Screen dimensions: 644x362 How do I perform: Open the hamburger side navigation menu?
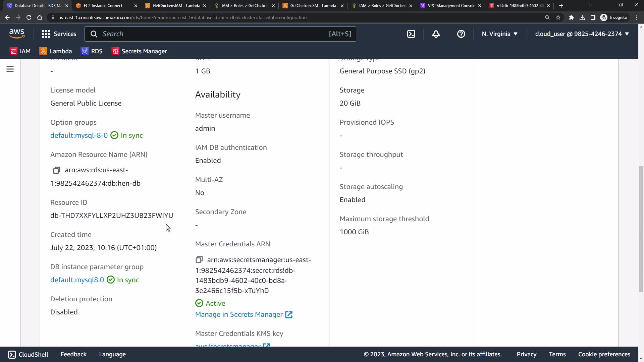(10, 69)
